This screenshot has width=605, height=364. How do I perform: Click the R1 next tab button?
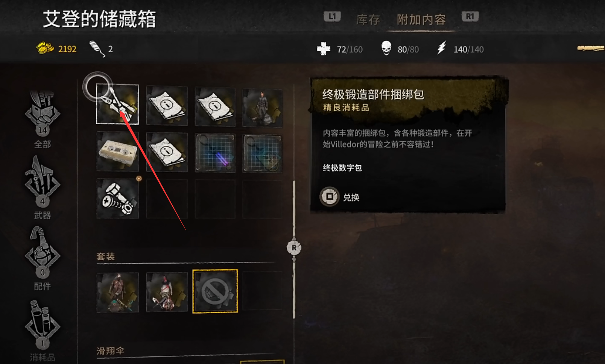click(470, 17)
